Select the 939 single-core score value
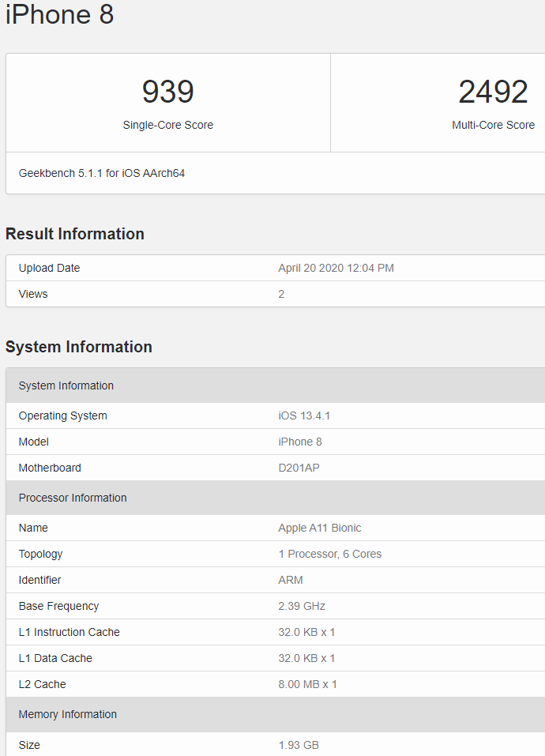 pos(167,92)
